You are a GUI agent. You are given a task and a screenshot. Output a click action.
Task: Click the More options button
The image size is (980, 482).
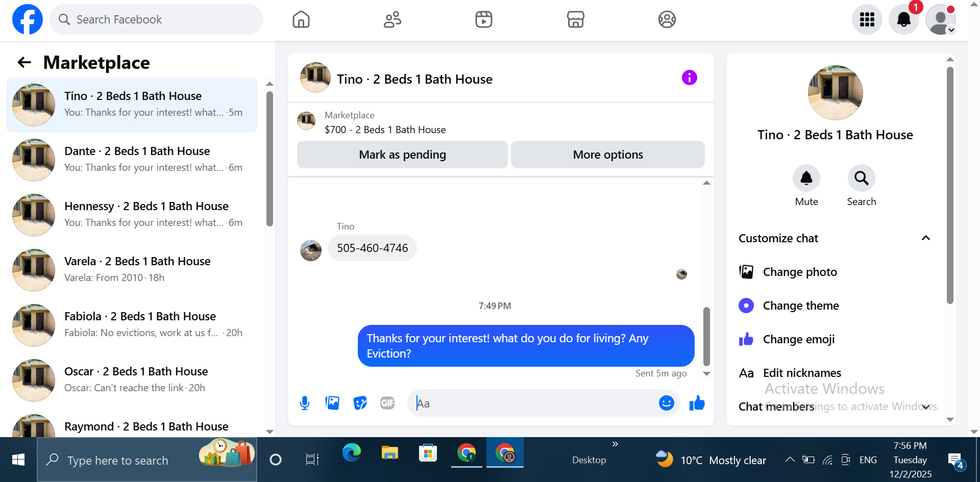point(608,155)
